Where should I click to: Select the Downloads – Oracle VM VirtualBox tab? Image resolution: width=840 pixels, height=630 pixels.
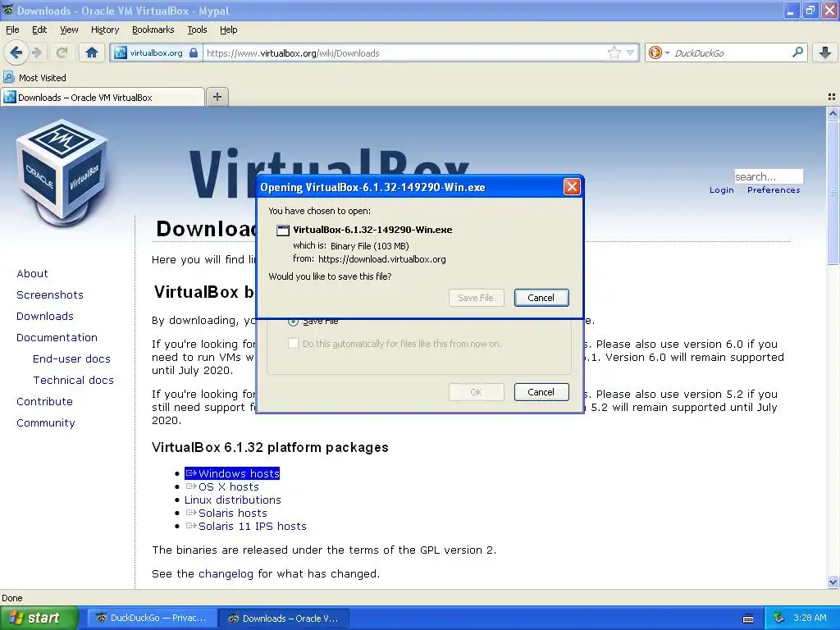(x=103, y=97)
